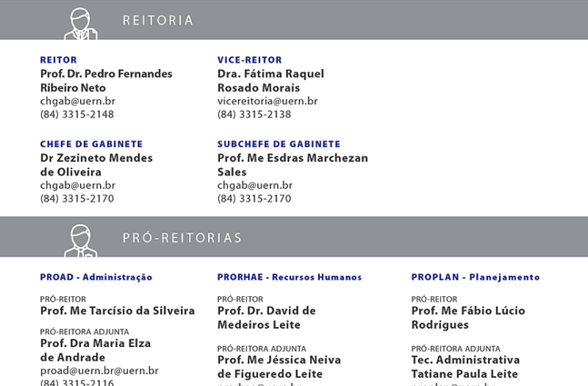Select PROPLAN - Planejamento heading
Screen dimensions: 588x386
pos(475,277)
